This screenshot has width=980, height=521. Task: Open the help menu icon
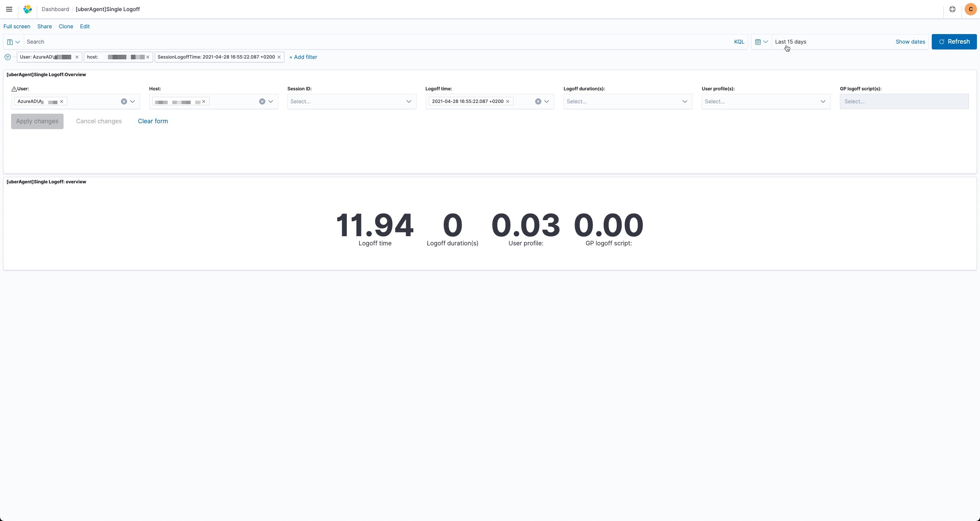(x=952, y=9)
